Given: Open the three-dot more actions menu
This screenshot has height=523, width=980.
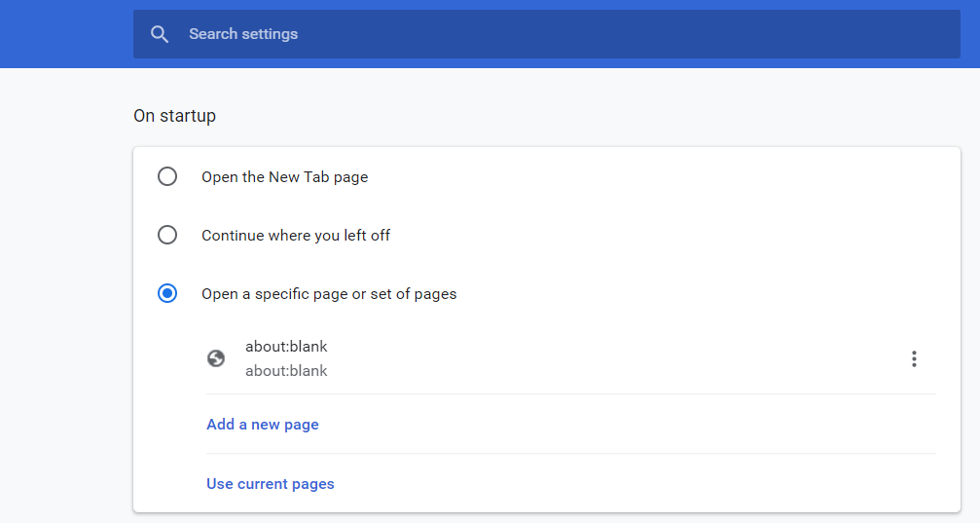Looking at the screenshot, I should point(914,358).
